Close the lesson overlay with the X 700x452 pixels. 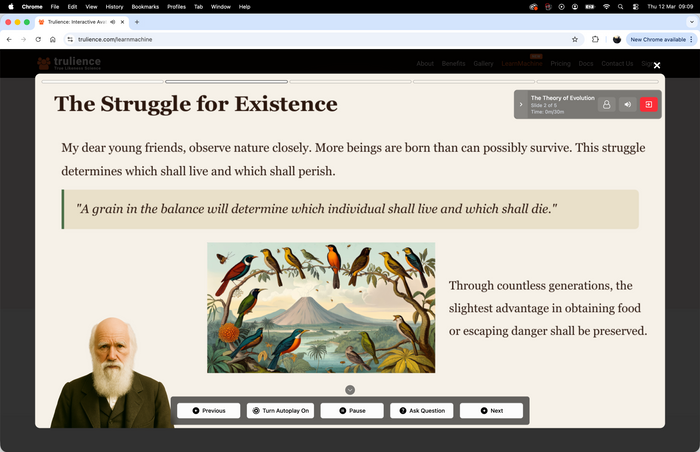click(656, 65)
